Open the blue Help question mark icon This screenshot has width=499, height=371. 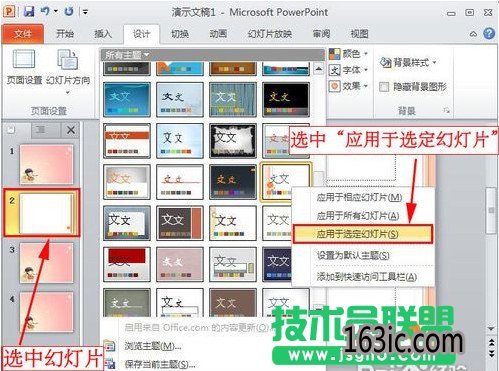click(x=489, y=33)
